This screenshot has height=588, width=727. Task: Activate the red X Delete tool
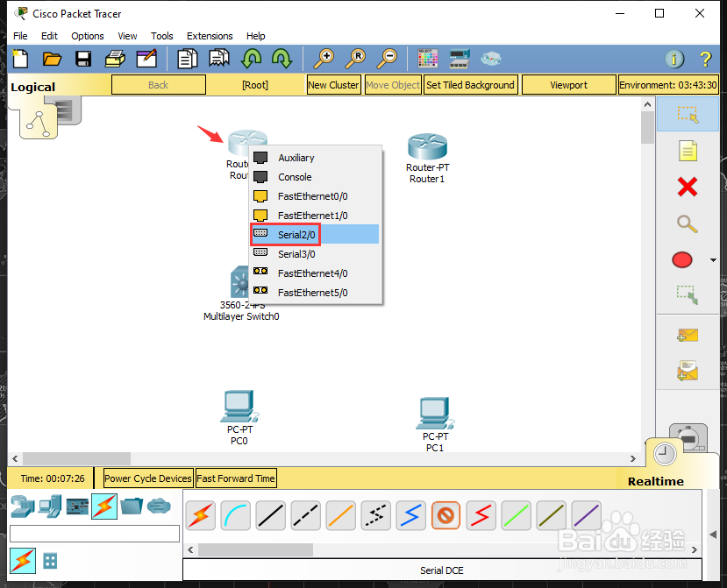(x=688, y=188)
